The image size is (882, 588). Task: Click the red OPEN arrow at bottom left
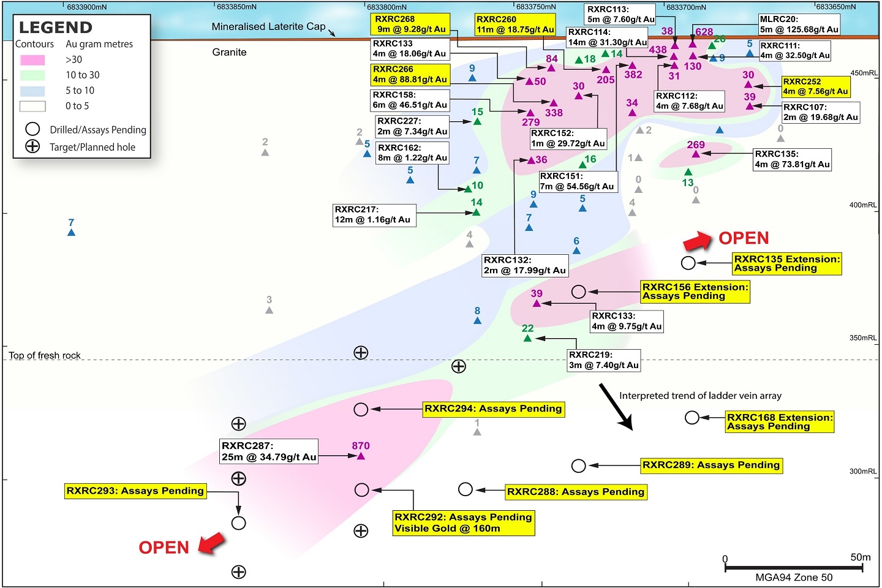pyautogui.click(x=211, y=545)
